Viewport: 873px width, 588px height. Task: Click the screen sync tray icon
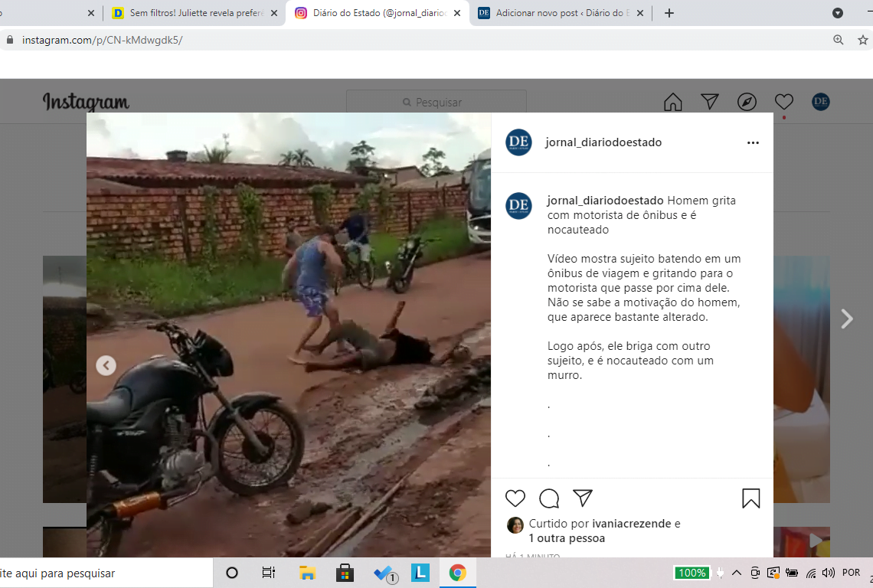pyautogui.click(x=773, y=573)
